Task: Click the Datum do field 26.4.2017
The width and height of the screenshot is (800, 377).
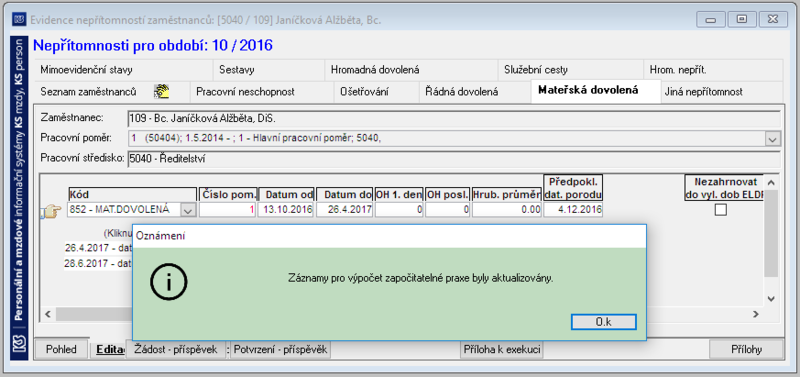Action: point(345,210)
